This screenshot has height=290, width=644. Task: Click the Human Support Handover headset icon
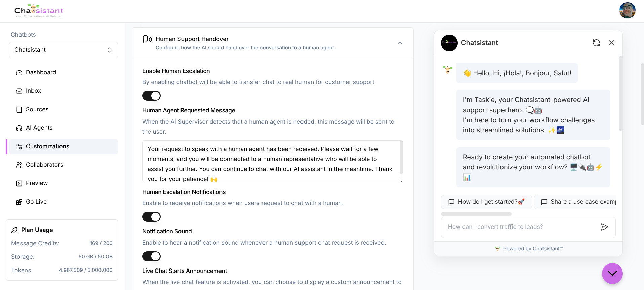coord(147,39)
